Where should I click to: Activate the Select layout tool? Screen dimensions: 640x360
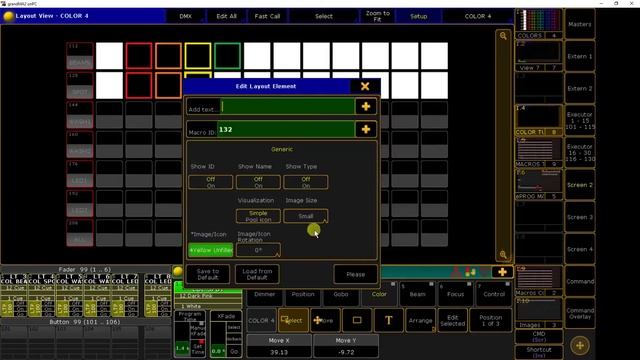click(293, 320)
